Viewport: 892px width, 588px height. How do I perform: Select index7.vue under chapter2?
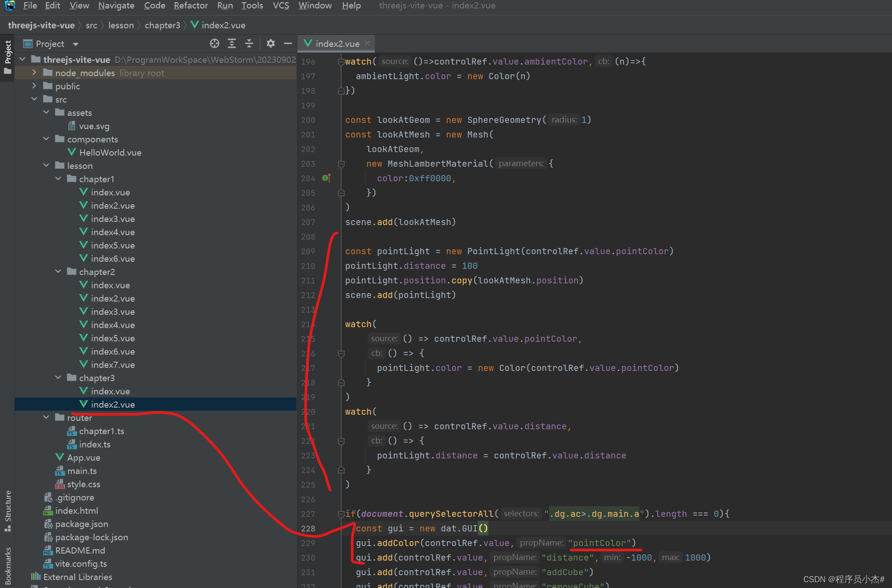click(113, 365)
